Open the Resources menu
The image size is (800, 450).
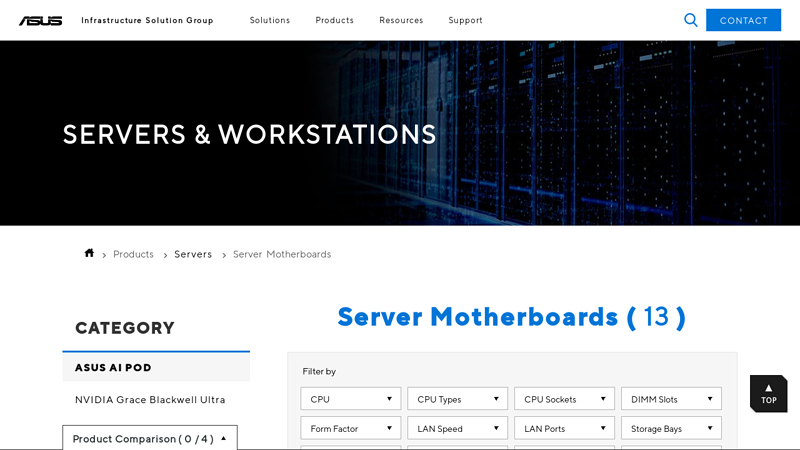(401, 20)
